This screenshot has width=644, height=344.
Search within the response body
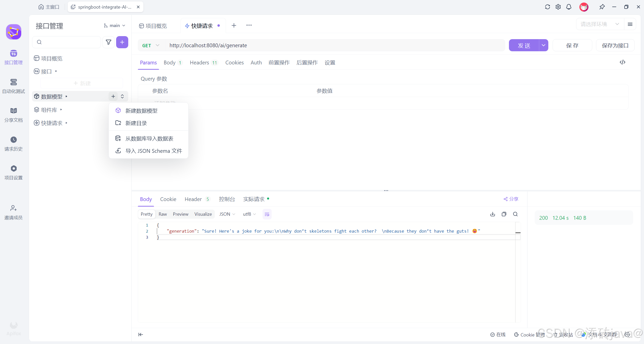(x=515, y=214)
